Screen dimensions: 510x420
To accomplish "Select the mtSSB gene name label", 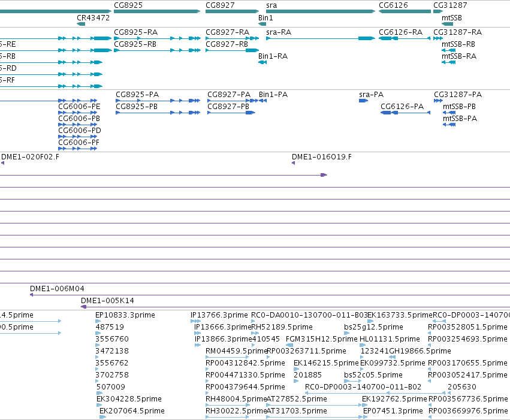I will click(x=452, y=18).
